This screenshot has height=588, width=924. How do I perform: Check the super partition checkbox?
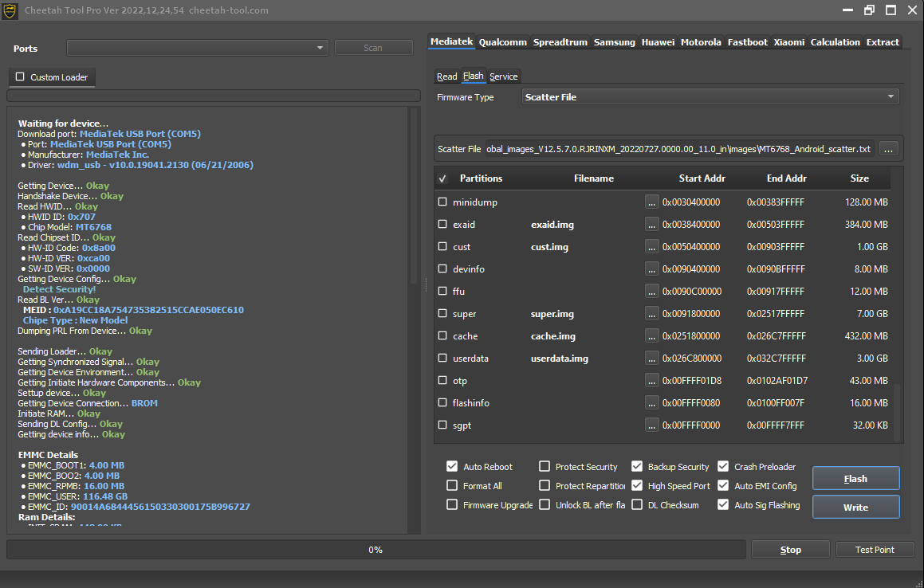(x=442, y=313)
